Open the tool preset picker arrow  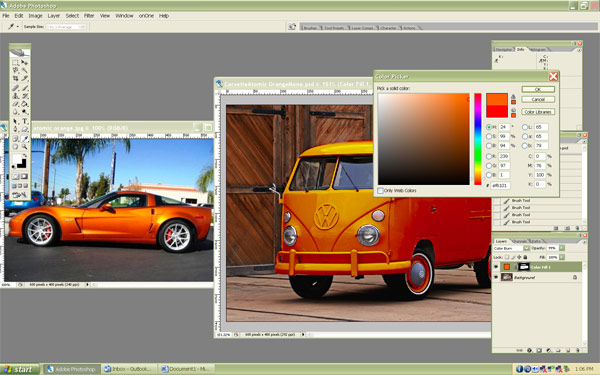18,27
